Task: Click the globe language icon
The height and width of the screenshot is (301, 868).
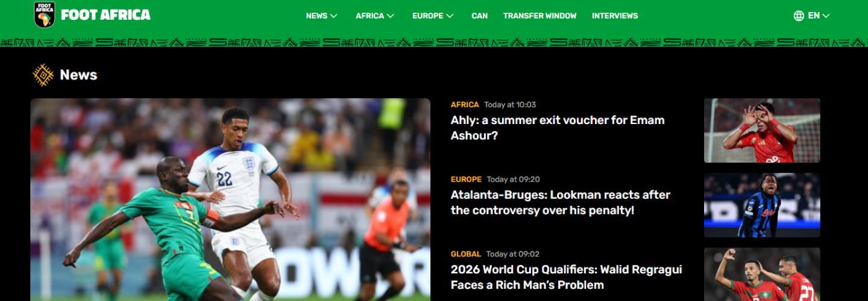Action: coord(799,16)
